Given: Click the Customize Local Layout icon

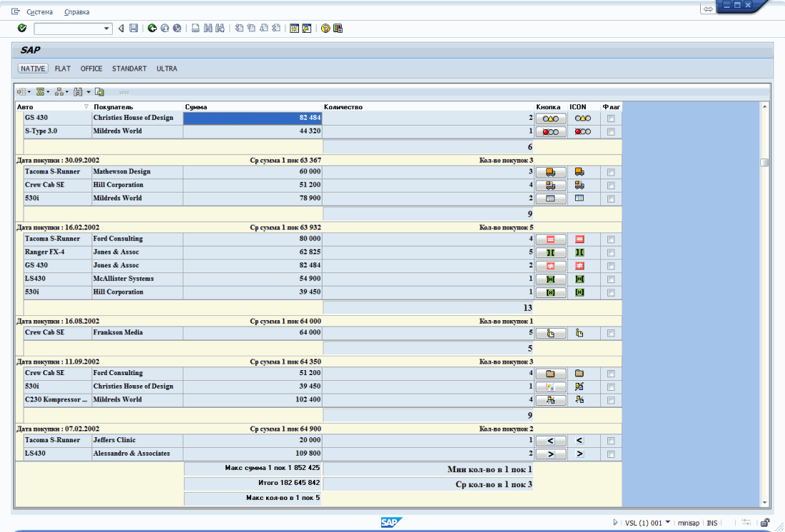Looking at the screenshot, I should (338, 29).
